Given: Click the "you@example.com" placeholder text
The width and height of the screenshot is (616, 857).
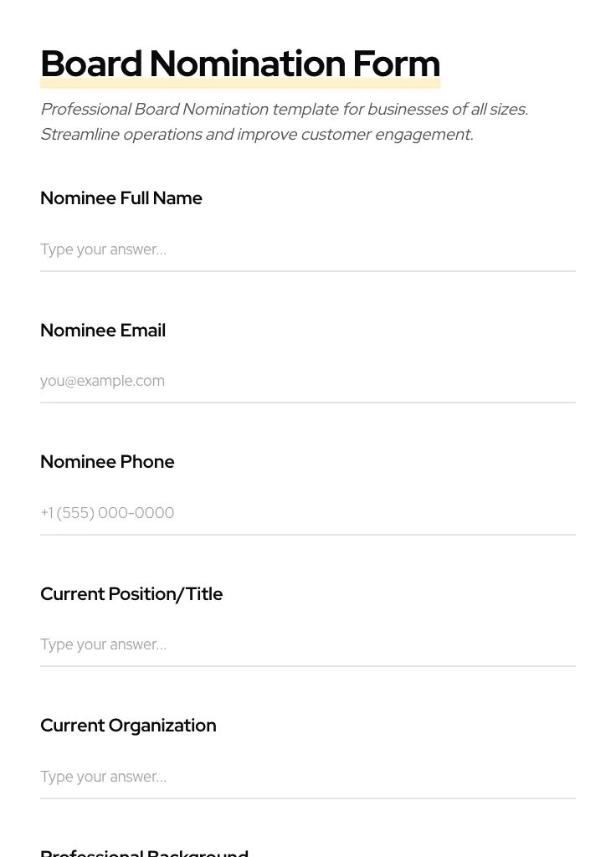Looking at the screenshot, I should [x=102, y=381].
